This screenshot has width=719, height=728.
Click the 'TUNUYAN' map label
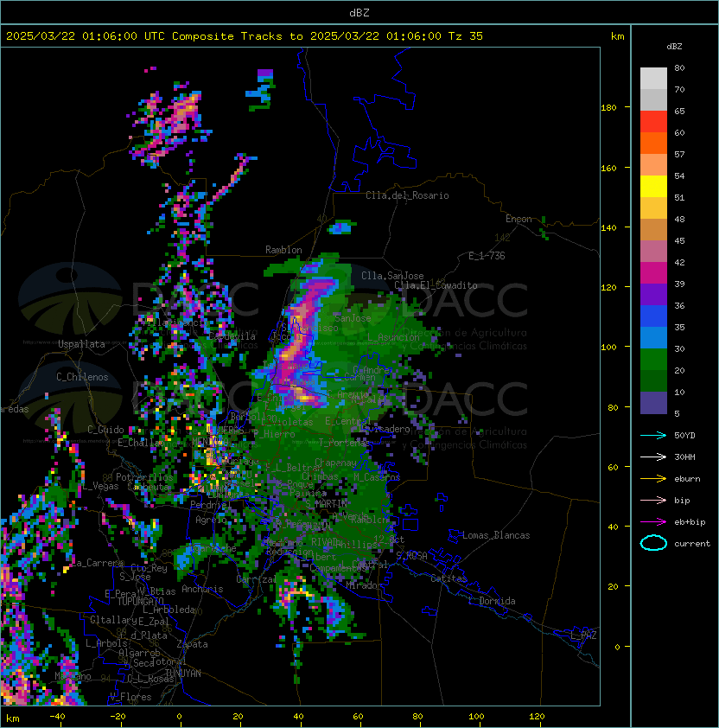pyautogui.click(x=183, y=673)
